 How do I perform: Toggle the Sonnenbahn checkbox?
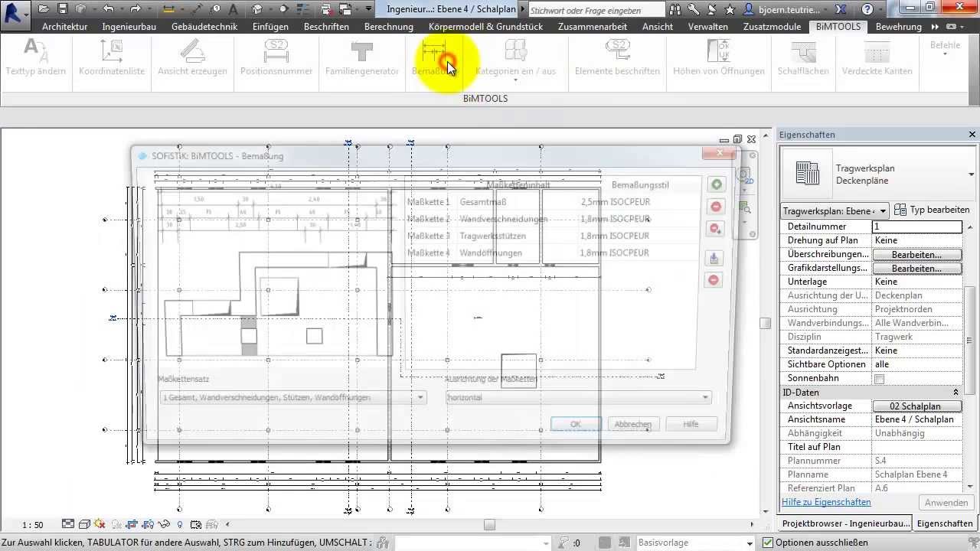[880, 379]
